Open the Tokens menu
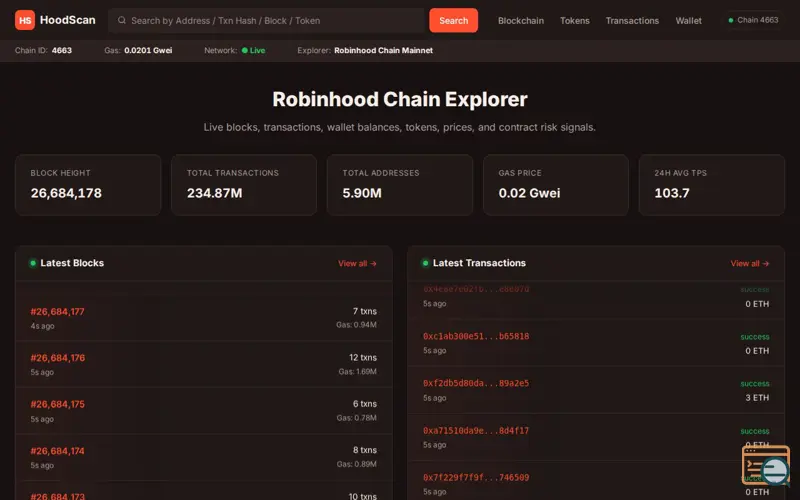The width and height of the screenshot is (800, 500). click(x=574, y=20)
